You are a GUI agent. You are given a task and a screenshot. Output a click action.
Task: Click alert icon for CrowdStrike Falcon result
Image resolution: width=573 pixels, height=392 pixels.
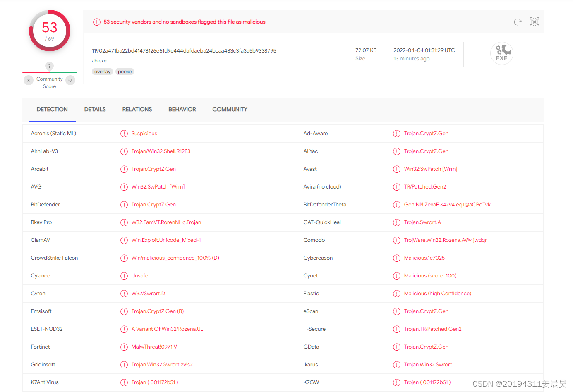(124, 258)
